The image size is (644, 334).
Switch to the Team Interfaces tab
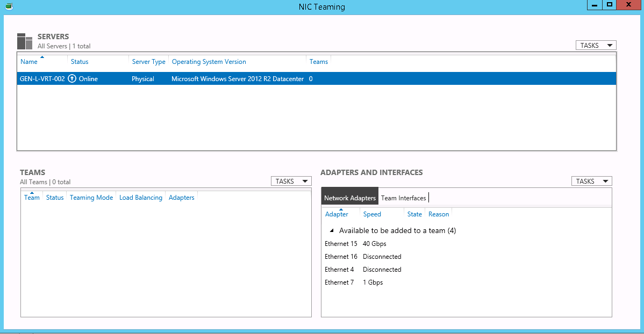point(403,198)
